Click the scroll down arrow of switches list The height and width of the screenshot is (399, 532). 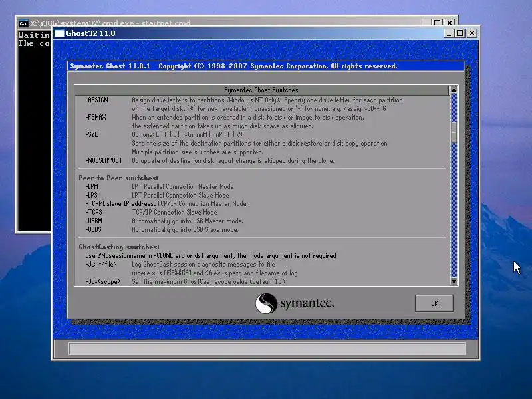click(454, 281)
